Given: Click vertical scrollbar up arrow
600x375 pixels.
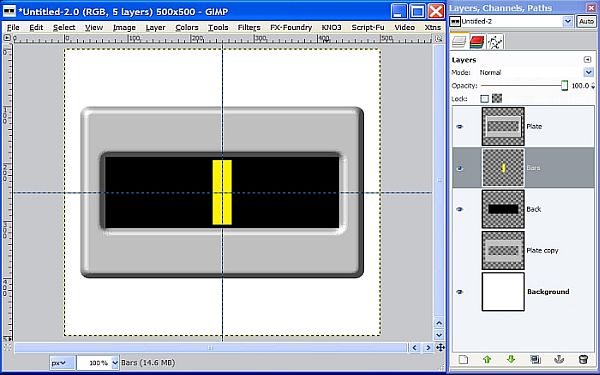Looking at the screenshot, I should 439,323.
